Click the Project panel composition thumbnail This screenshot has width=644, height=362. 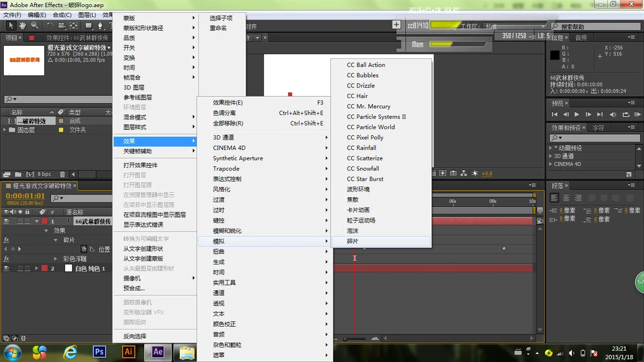24,60
